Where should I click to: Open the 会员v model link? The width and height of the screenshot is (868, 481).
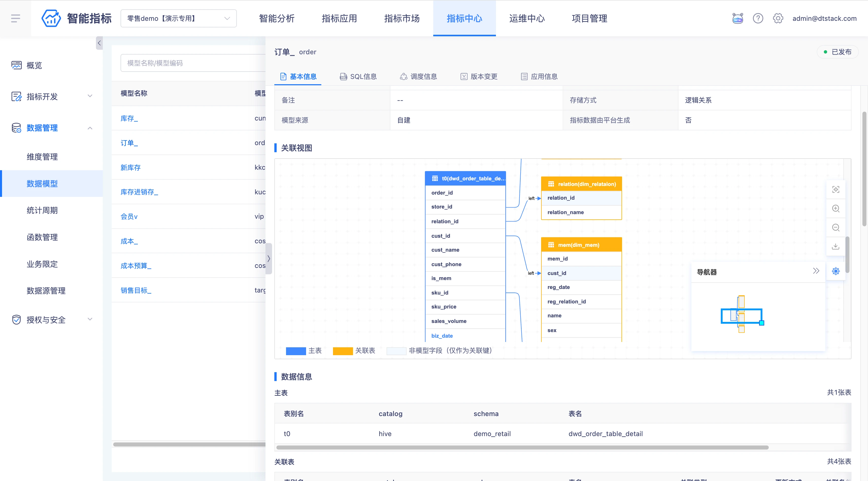coord(129,216)
